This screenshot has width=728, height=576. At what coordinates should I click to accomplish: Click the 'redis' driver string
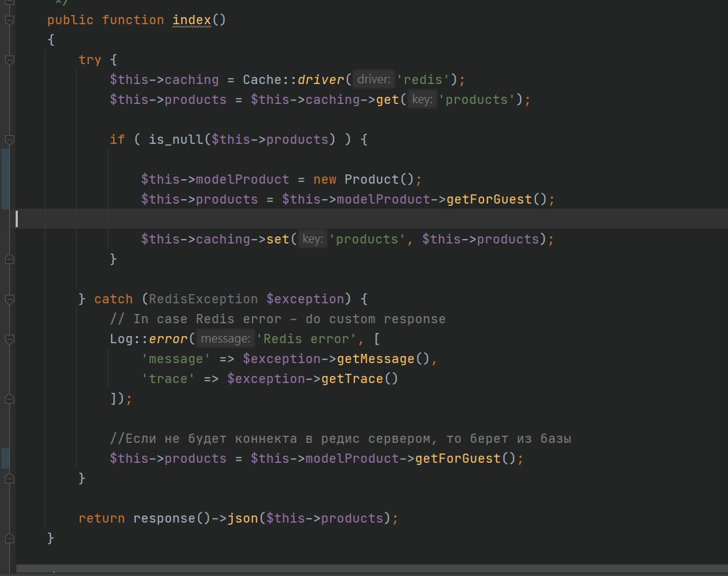click(423, 80)
